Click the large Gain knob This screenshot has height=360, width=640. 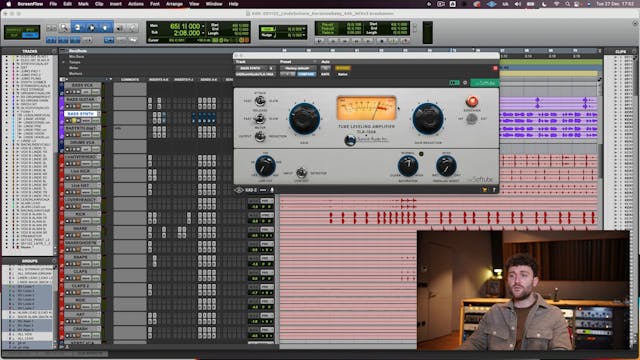click(x=304, y=118)
